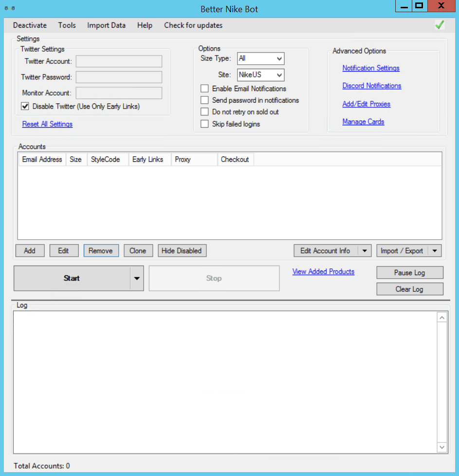Open Notification Settings link

pyautogui.click(x=371, y=68)
